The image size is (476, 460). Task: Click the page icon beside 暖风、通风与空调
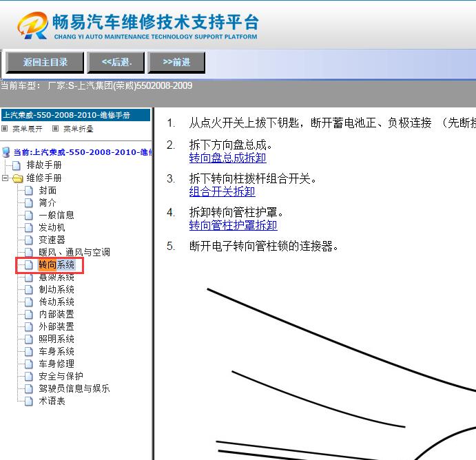(28, 253)
